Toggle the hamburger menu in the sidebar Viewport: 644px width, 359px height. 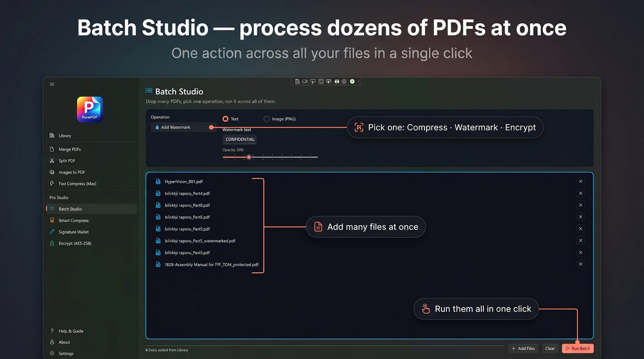(52, 84)
